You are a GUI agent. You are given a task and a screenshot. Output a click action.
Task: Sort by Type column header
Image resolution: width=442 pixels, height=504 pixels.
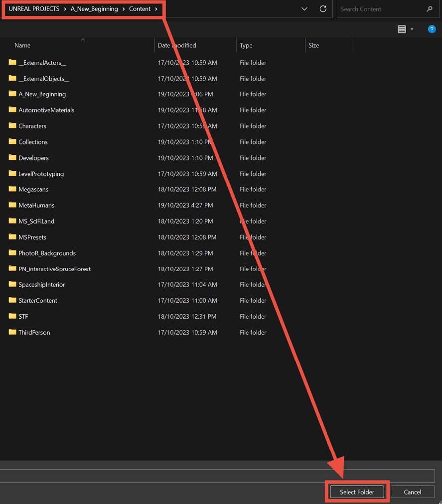pos(246,45)
